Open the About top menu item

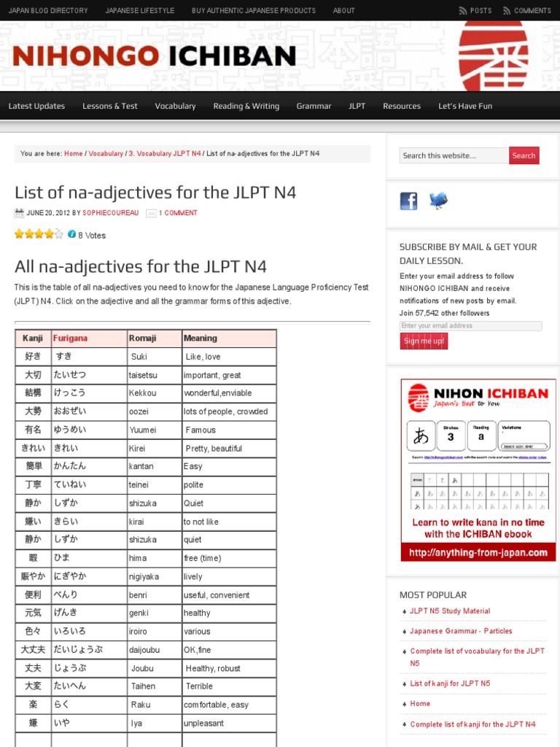tap(344, 10)
